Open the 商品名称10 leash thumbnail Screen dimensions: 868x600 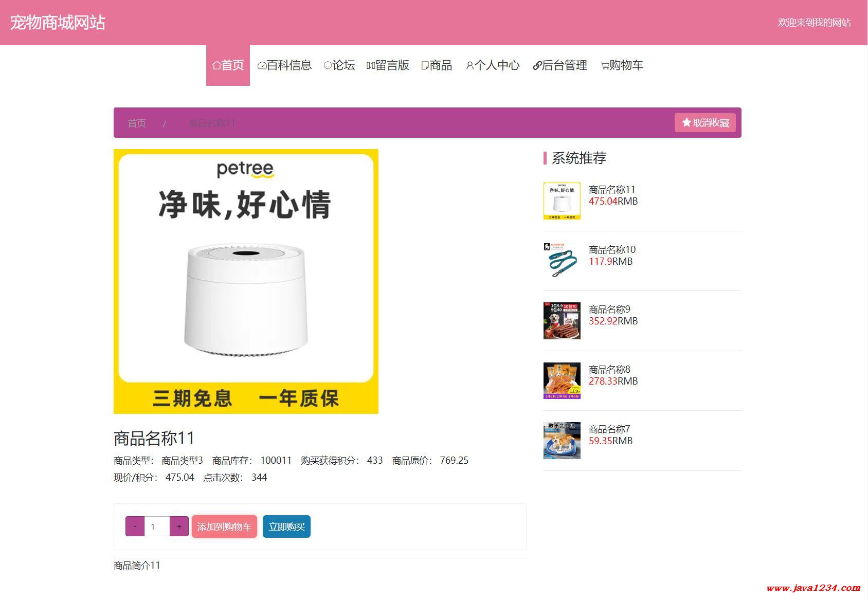tap(562, 261)
